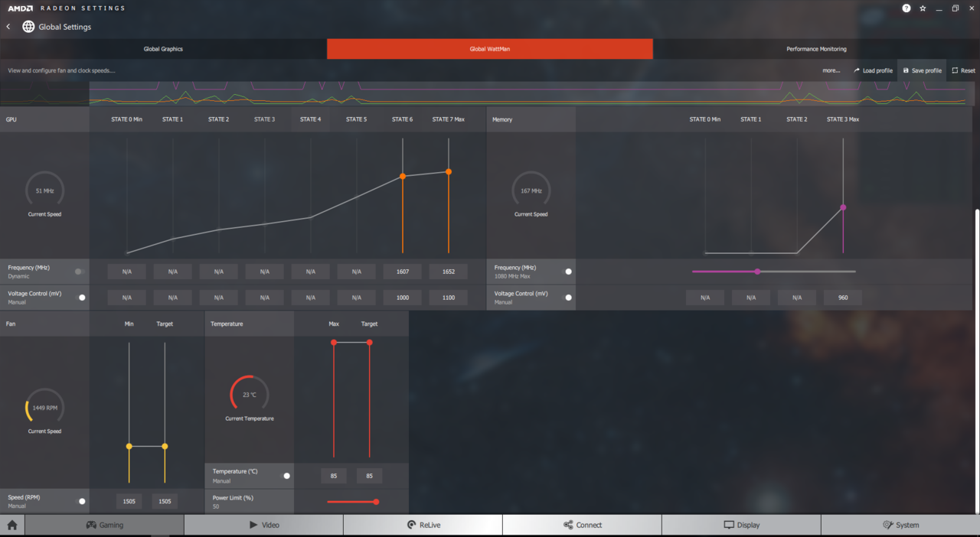
Task: Click the GPU 51 MHz speed gauge
Action: pos(44,190)
